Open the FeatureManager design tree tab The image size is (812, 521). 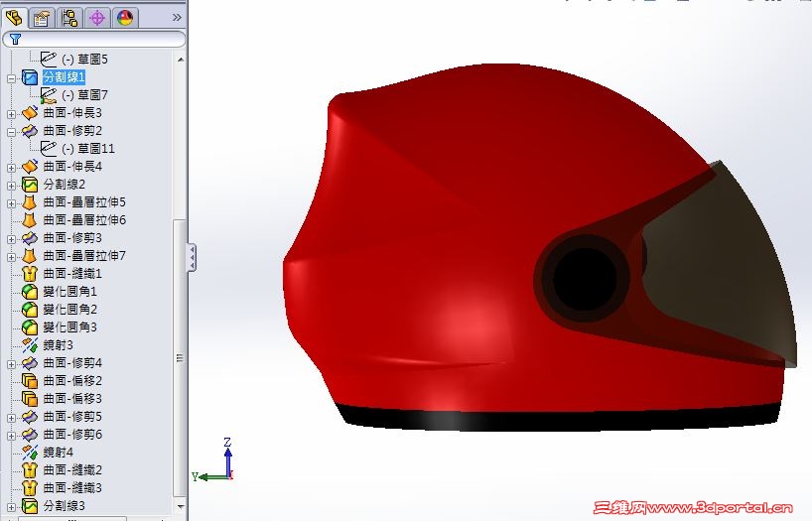pos(14,18)
